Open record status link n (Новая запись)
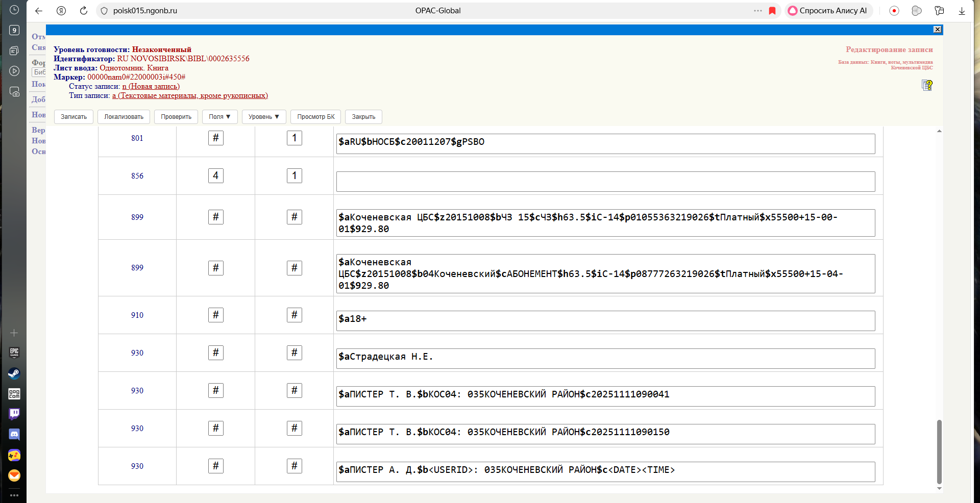This screenshot has width=980, height=503. pos(151,86)
